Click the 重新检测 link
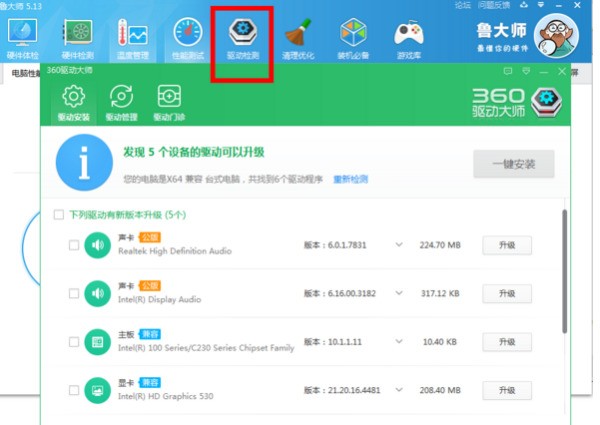600x425 pixels. point(350,179)
